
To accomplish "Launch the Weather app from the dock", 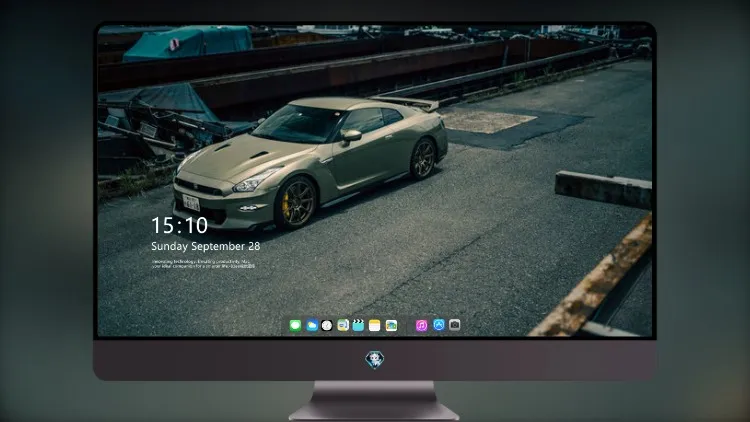I will pos(311,325).
